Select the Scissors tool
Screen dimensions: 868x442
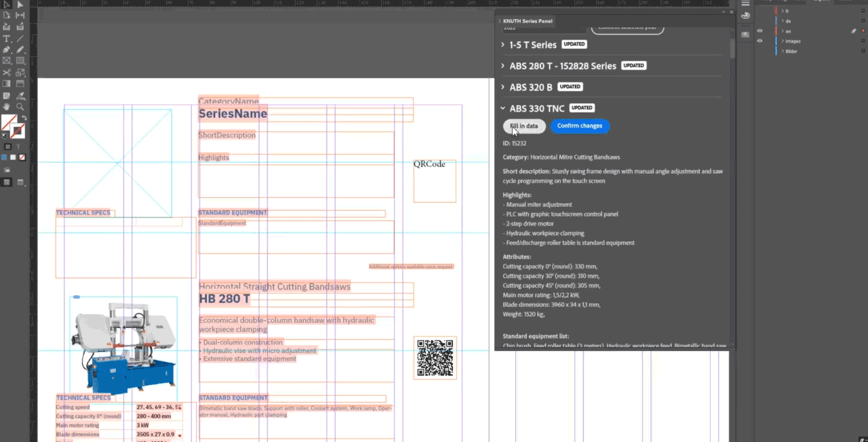6,73
